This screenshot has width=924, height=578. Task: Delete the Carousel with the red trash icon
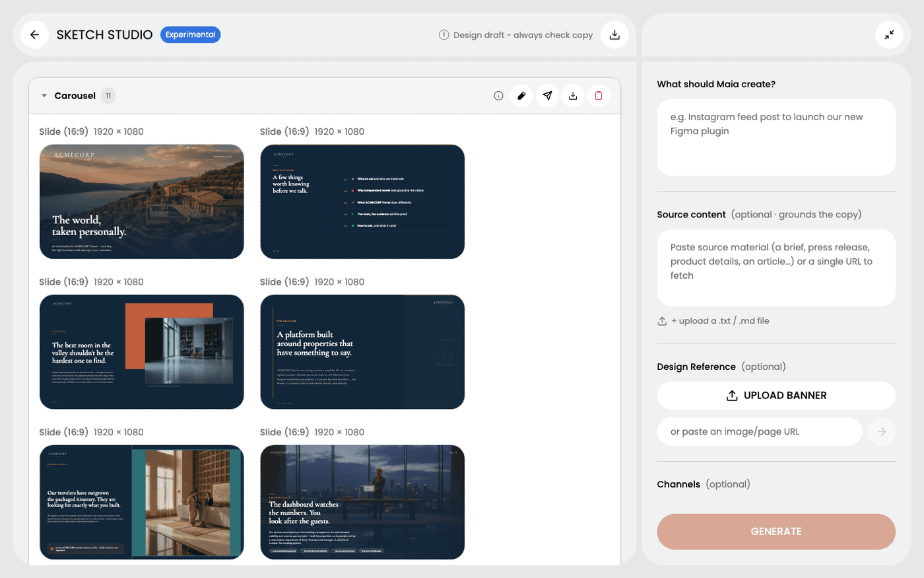[x=599, y=96]
